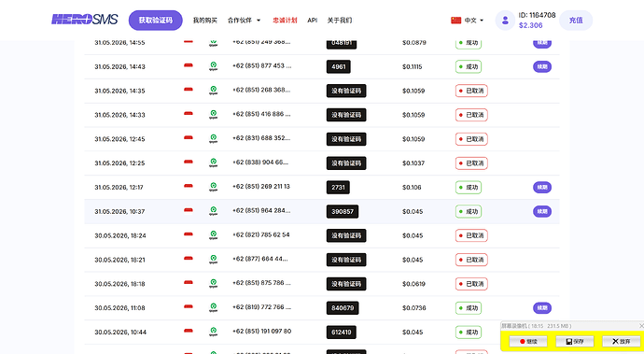
Task: Click the price $0.0619
Action: 413,284
